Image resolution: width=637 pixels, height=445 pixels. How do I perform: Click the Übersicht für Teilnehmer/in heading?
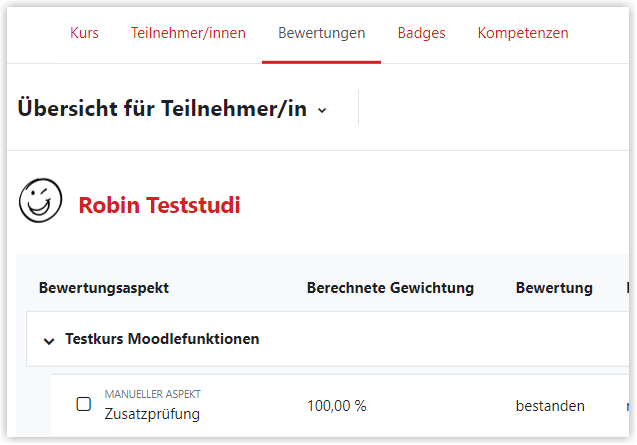[162, 109]
